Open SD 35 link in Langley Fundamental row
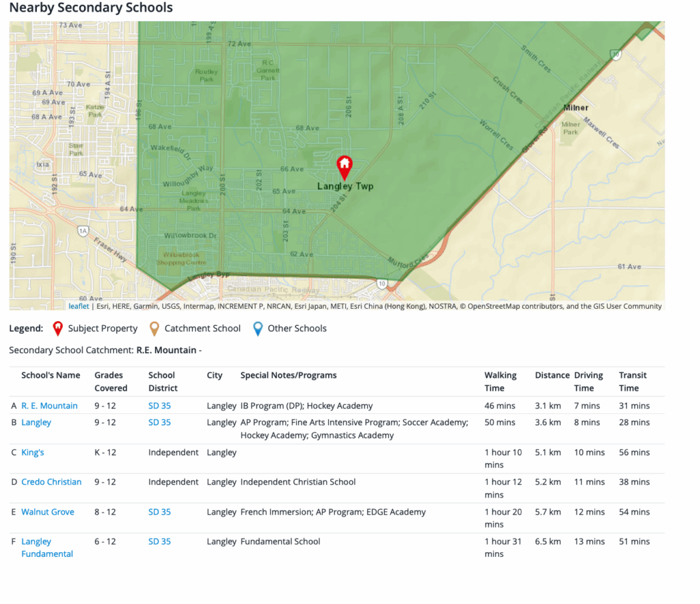Image resolution: width=700 pixels, height=604 pixels. (159, 541)
